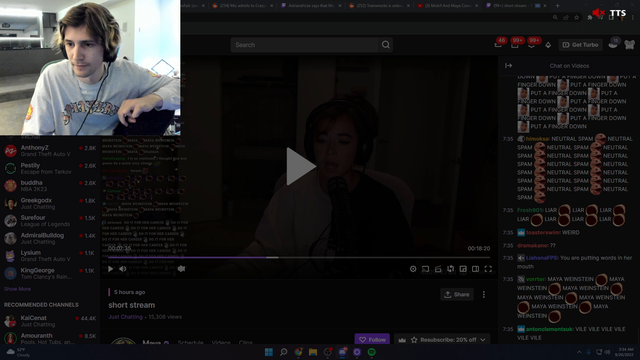This screenshot has width=640, height=360.
Task: Open the three-dot more options menu
Action: (484, 294)
